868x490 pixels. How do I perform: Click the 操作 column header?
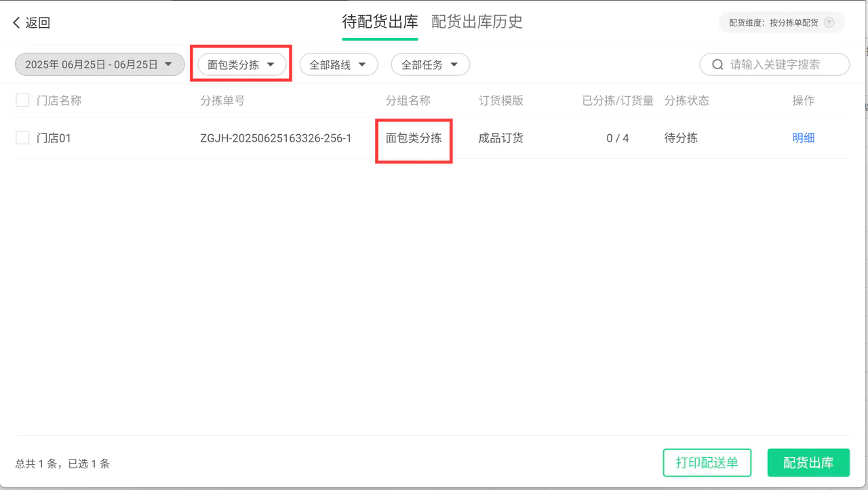pyautogui.click(x=804, y=100)
